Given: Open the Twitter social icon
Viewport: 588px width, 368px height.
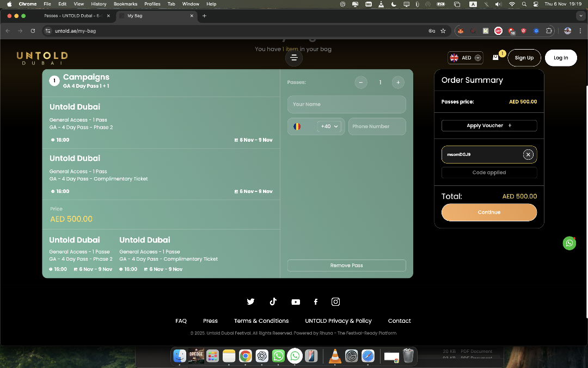Looking at the screenshot, I should coord(250,302).
